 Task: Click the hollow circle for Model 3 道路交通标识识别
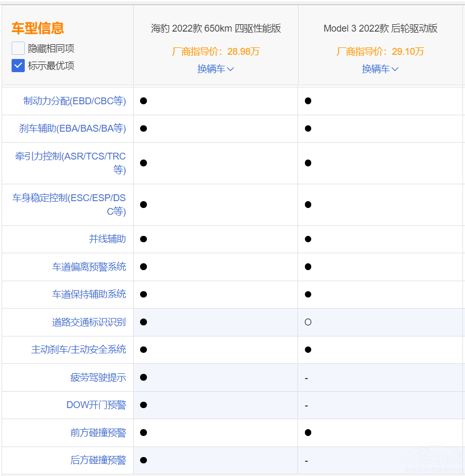coord(308,322)
